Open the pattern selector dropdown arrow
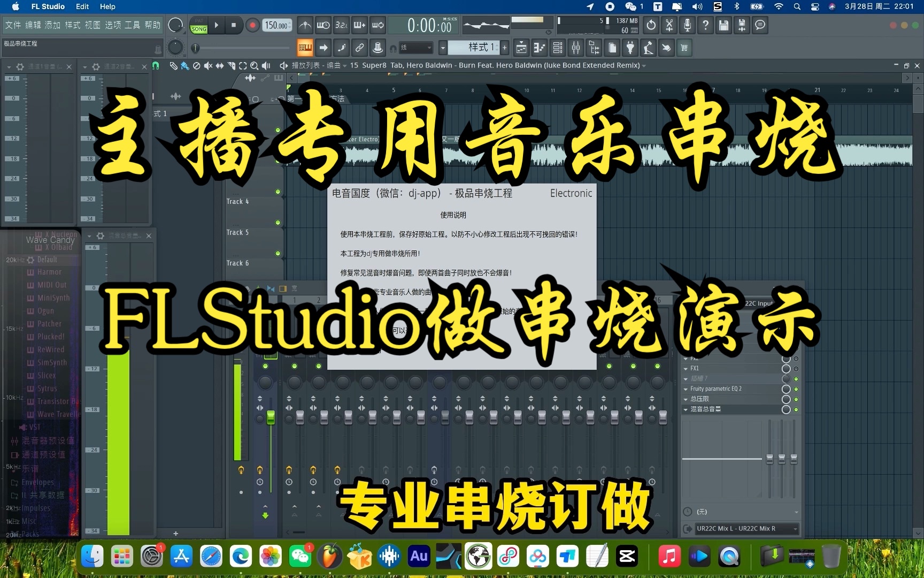 pyautogui.click(x=443, y=48)
